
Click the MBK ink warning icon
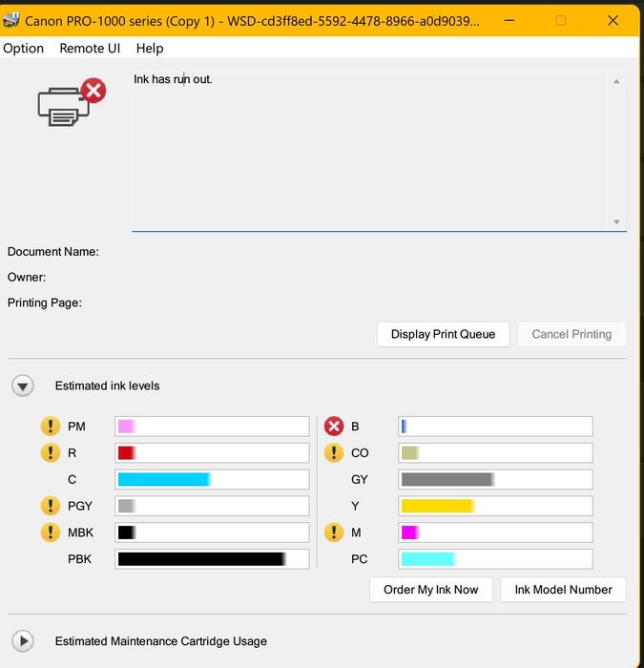[x=51, y=532]
